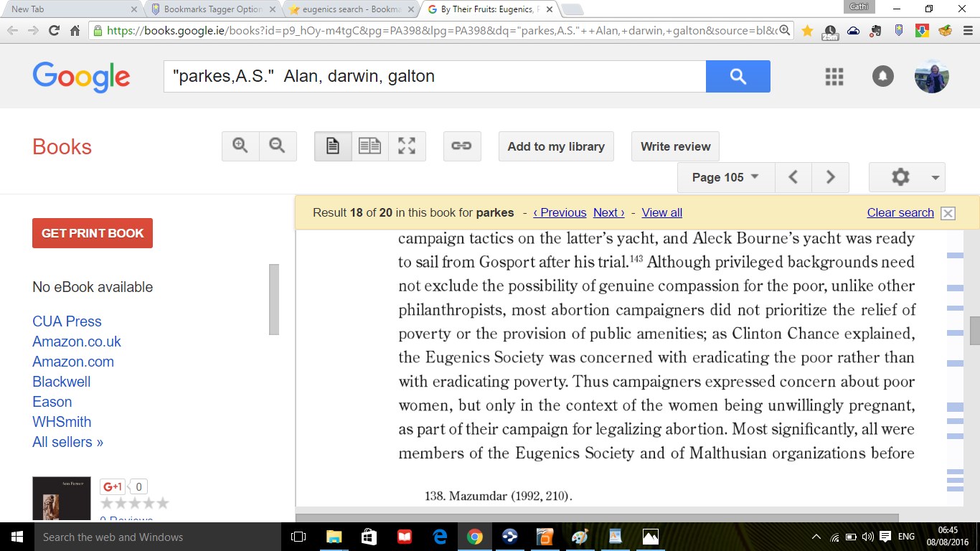
Task: Open View all search results
Action: (x=662, y=212)
